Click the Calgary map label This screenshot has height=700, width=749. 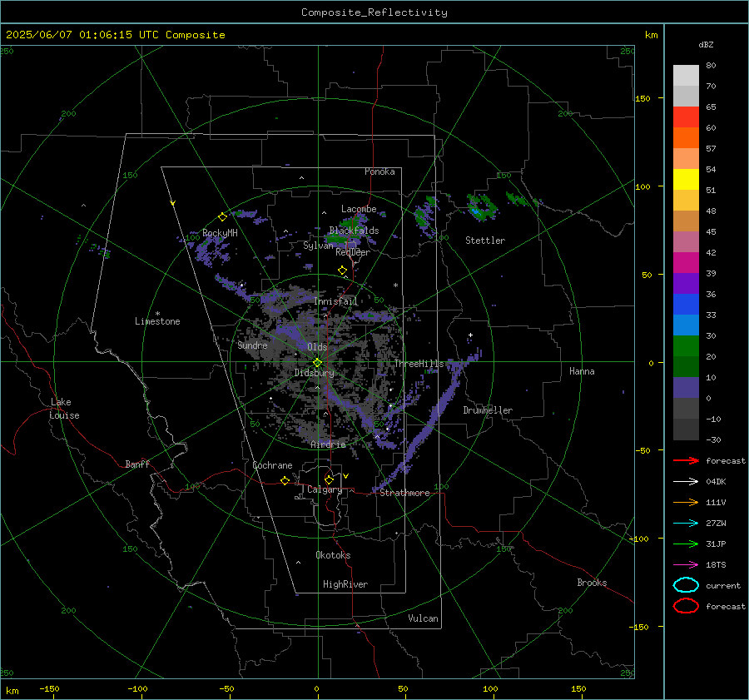point(325,489)
